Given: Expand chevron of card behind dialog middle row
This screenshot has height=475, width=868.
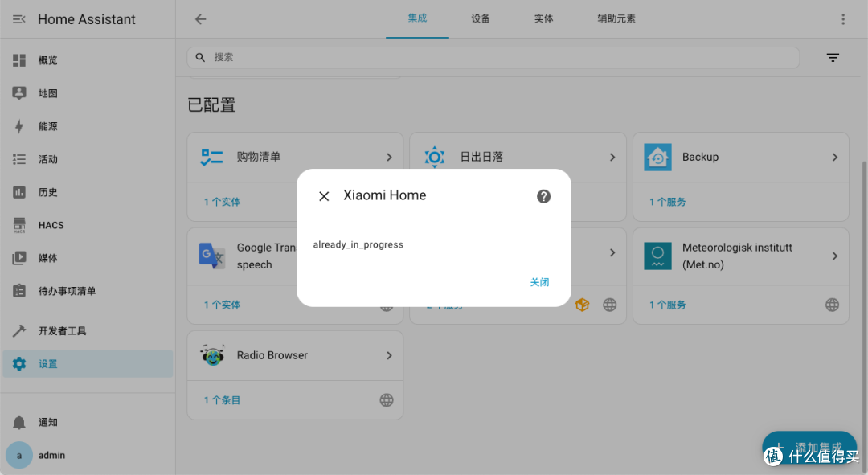Looking at the screenshot, I should 612,252.
